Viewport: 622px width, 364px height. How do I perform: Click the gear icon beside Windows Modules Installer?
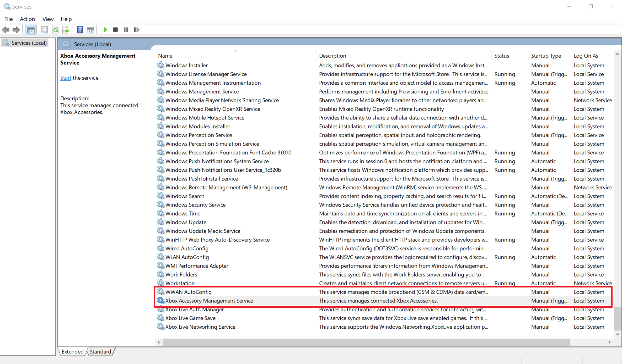tap(160, 126)
